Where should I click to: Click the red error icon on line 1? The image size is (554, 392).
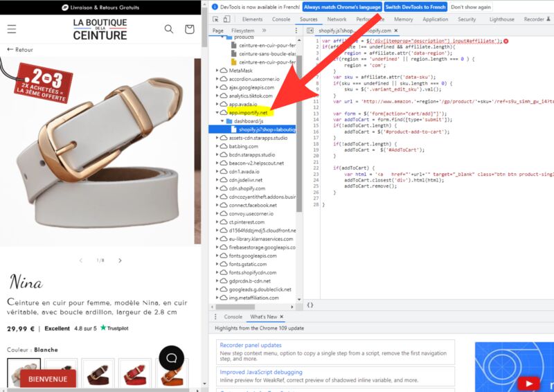click(506, 41)
